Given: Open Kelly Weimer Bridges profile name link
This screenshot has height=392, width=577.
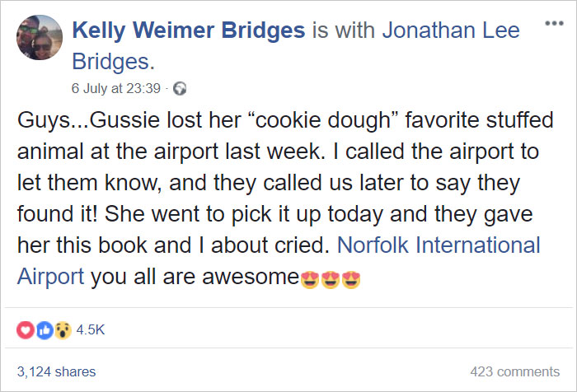Looking at the screenshot, I should click(189, 30).
